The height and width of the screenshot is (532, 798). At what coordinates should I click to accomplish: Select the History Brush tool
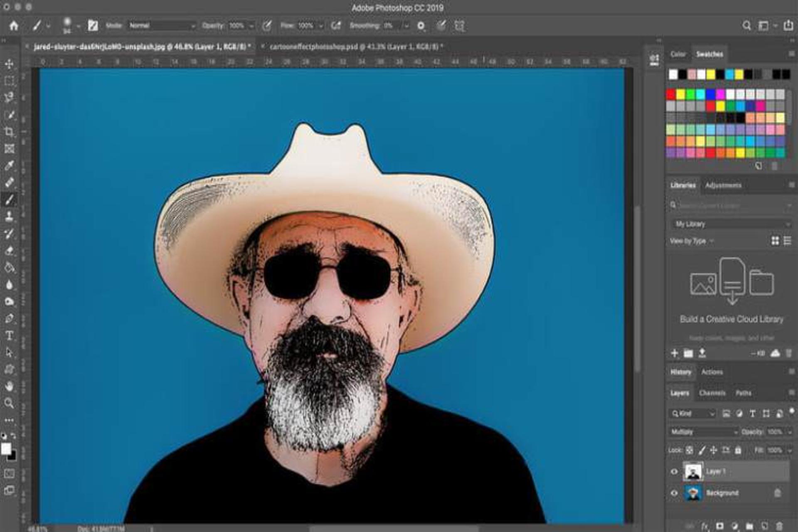[9, 234]
